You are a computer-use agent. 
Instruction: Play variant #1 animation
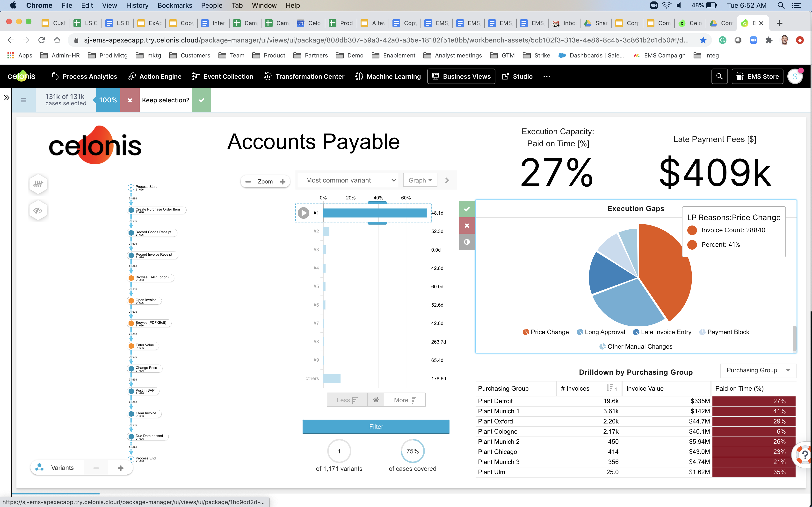click(303, 213)
